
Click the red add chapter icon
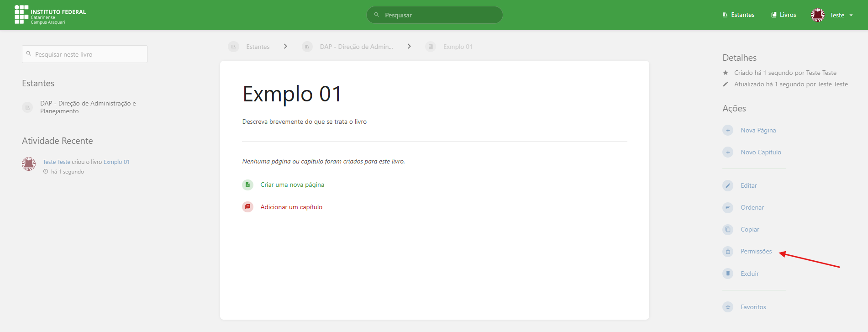point(247,207)
